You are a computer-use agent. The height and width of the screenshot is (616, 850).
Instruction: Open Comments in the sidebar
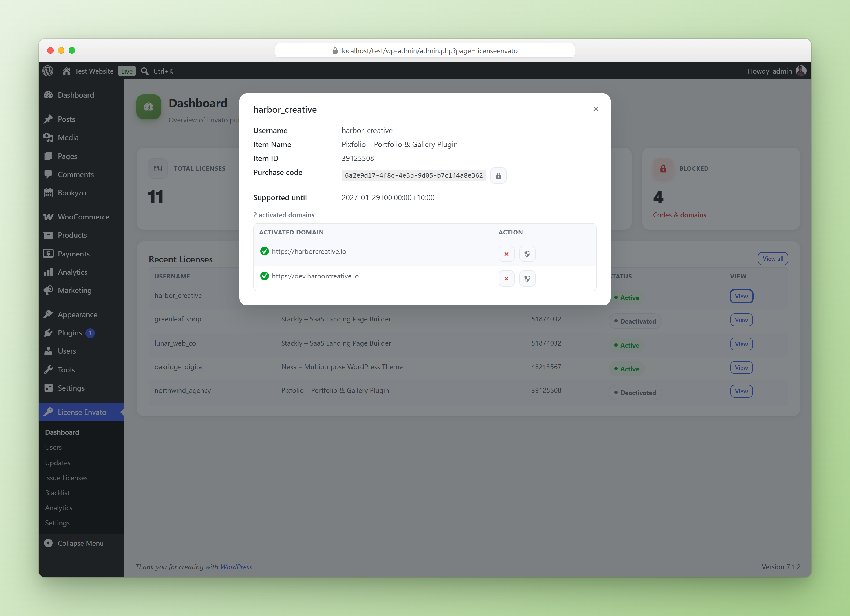tap(81, 174)
